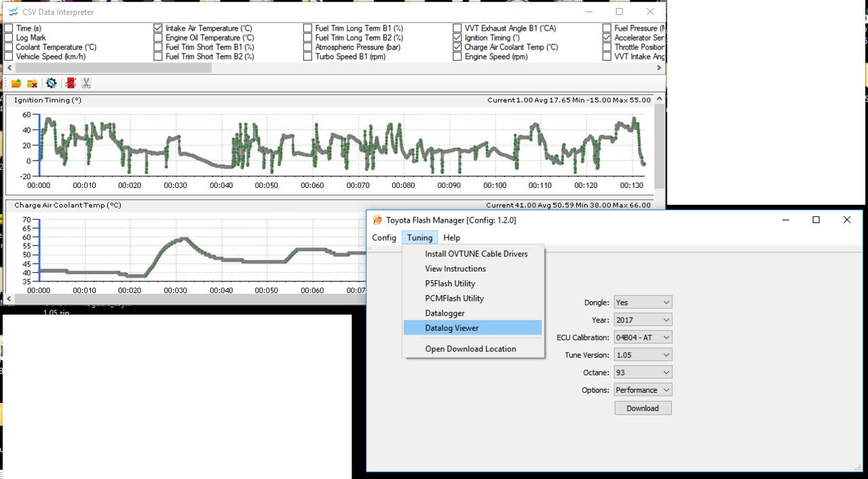Enable the Engine Speed (rpm) checkbox
This screenshot has width=868, height=479.
point(457,57)
